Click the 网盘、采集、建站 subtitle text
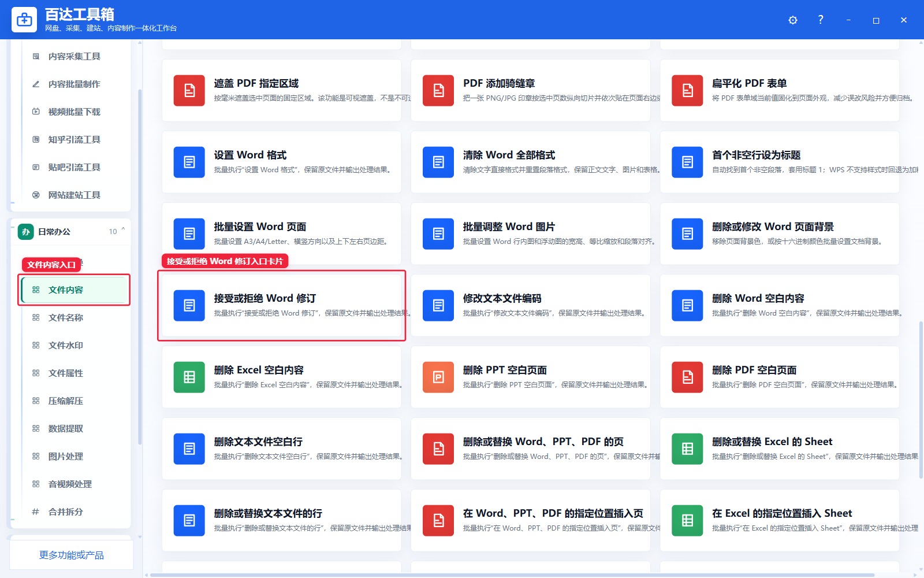 click(110, 28)
